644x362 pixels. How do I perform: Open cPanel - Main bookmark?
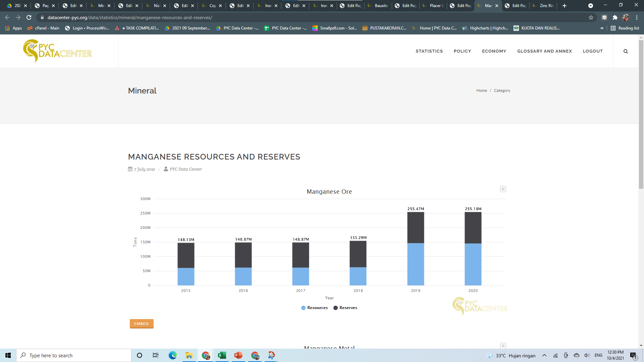pyautogui.click(x=43, y=28)
